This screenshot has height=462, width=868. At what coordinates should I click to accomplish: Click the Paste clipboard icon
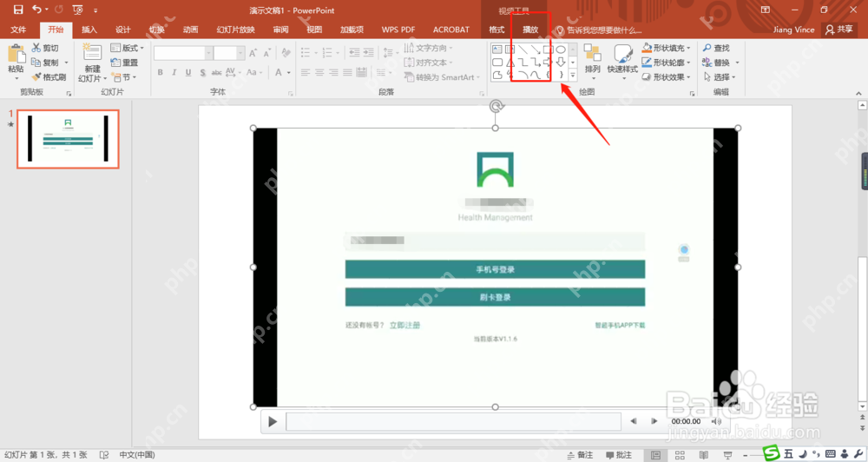pyautogui.click(x=16, y=55)
